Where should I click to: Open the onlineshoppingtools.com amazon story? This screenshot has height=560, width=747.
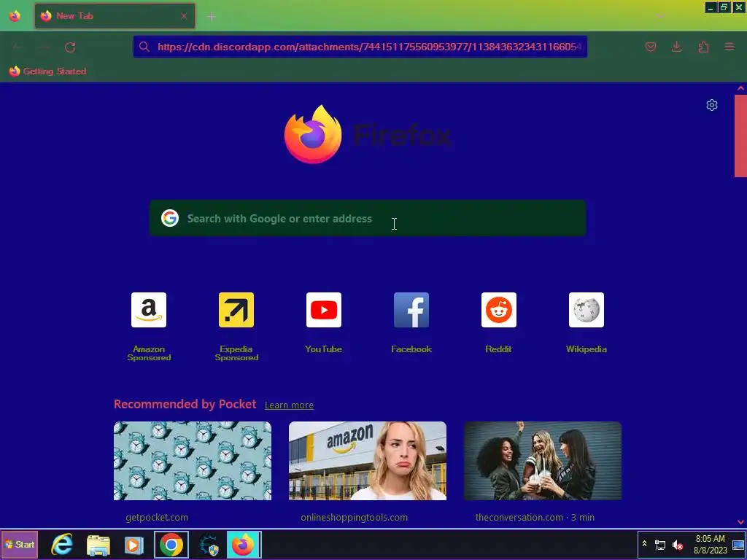coord(368,461)
